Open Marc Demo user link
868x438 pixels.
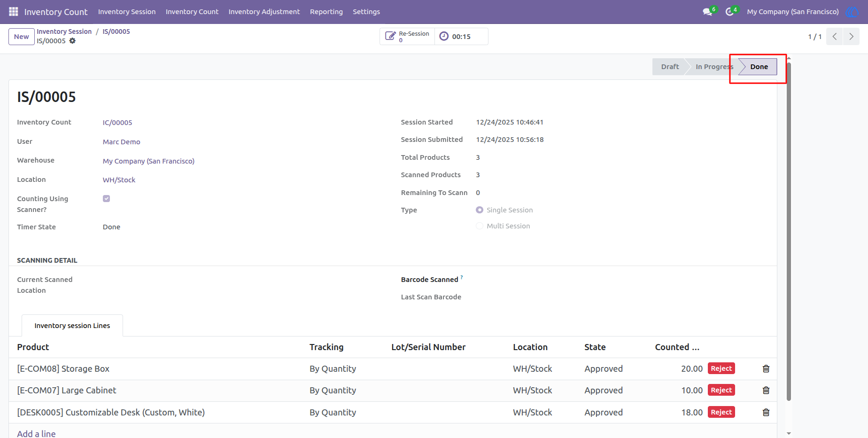[122, 142]
